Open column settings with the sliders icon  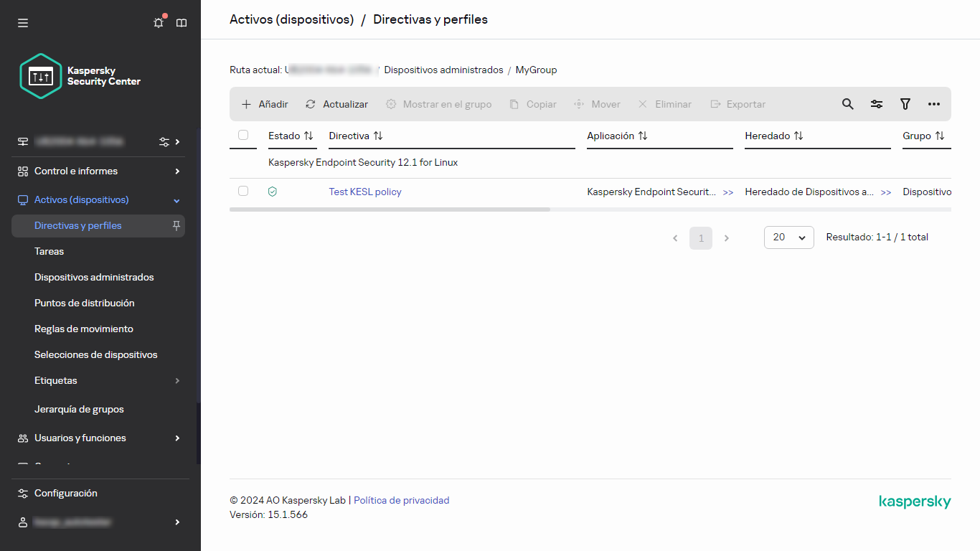pos(876,104)
